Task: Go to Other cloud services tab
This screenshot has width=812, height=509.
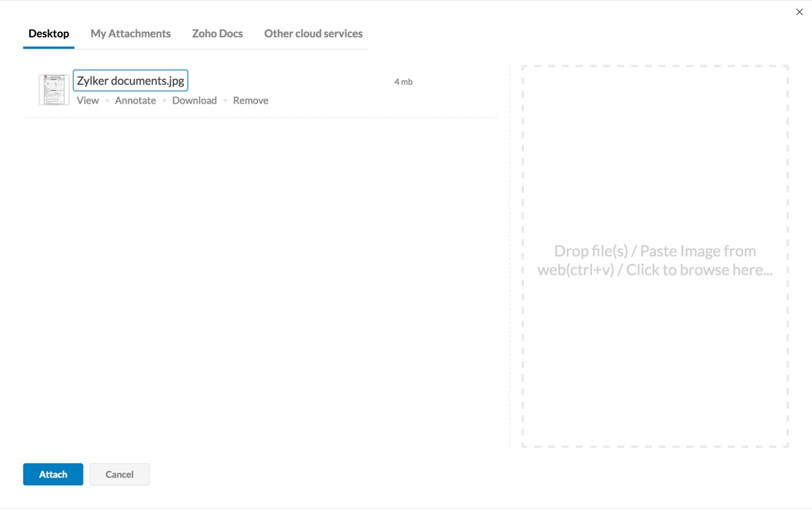Action: (x=313, y=34)
